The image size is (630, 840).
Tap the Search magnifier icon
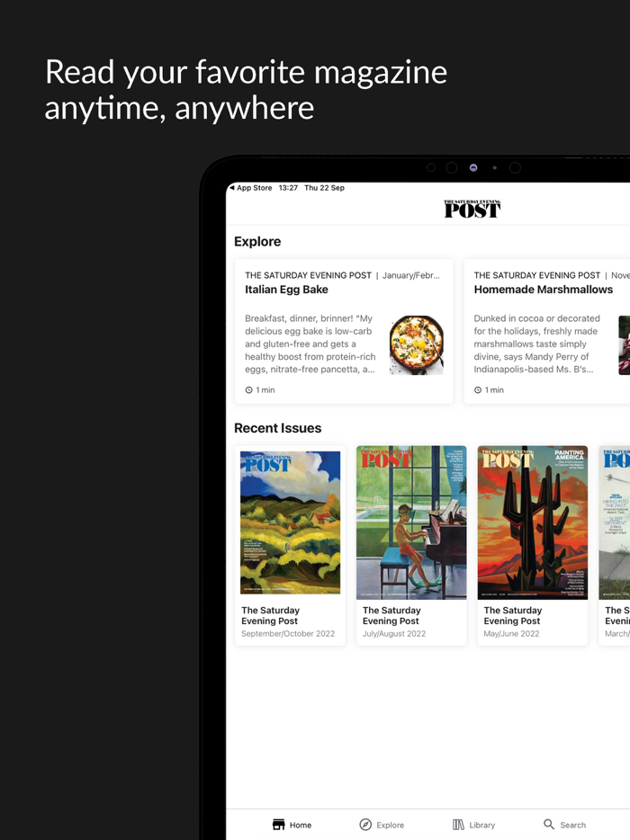(548, 824)
